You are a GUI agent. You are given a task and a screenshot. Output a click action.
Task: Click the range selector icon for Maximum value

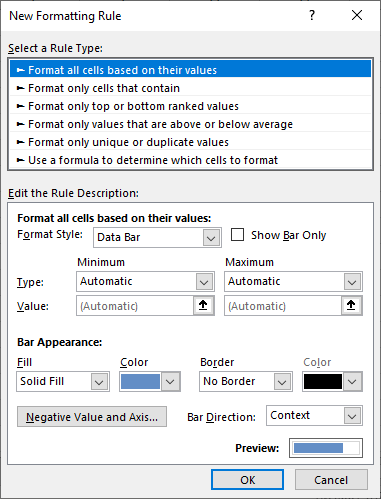[351, 305]
